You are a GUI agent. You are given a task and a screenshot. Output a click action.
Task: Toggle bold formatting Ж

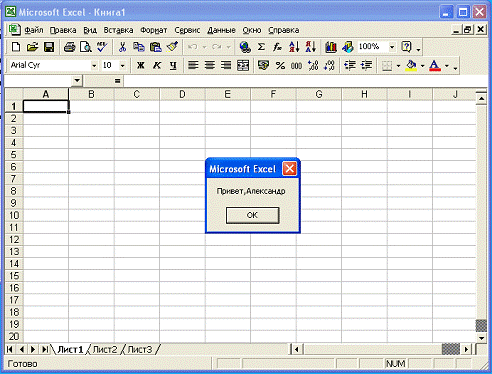click(x=141, y=65)
